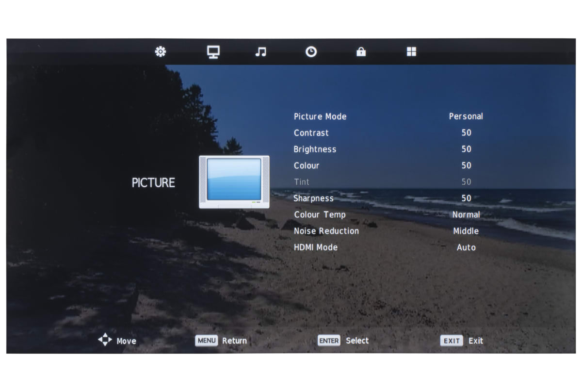Select the padlock Lock icon
Screen dimensions: 582x392
point(361,52)
